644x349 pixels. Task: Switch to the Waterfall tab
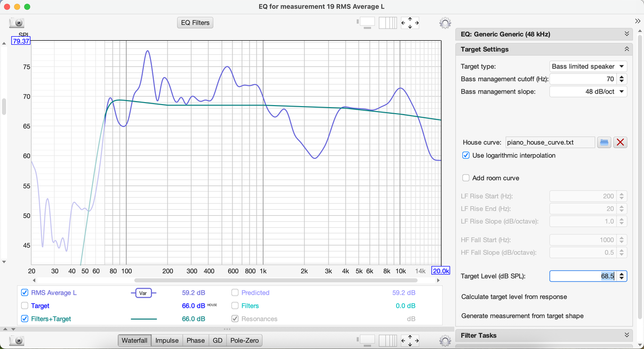tap(135, 340)
